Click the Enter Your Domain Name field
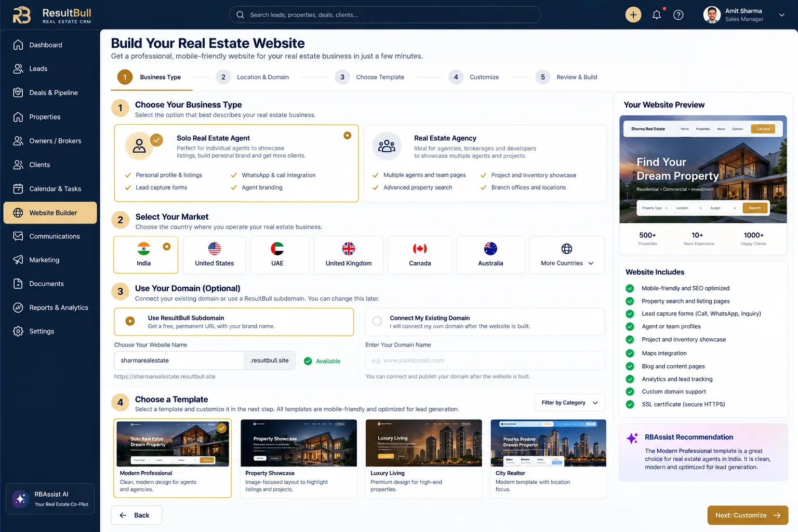This screenshot has height=532, width=798. click(x=485, y=361)
